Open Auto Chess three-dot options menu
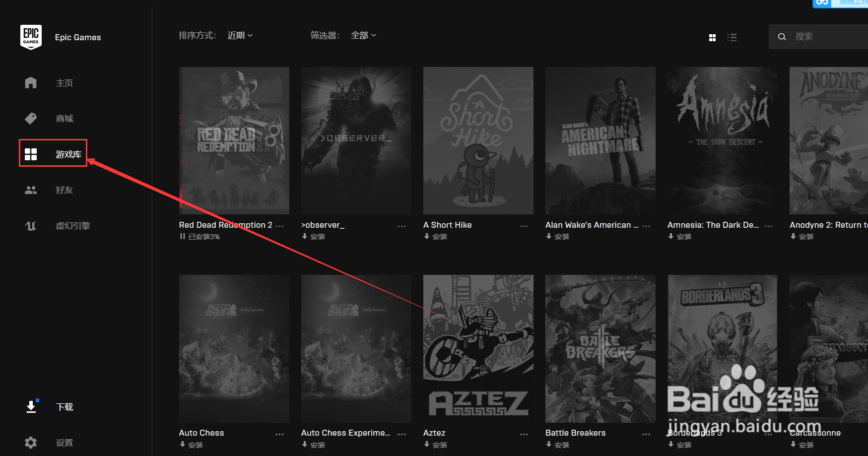Image resolution: width=868 pixels, height=456 pixels. coord(280,434)
